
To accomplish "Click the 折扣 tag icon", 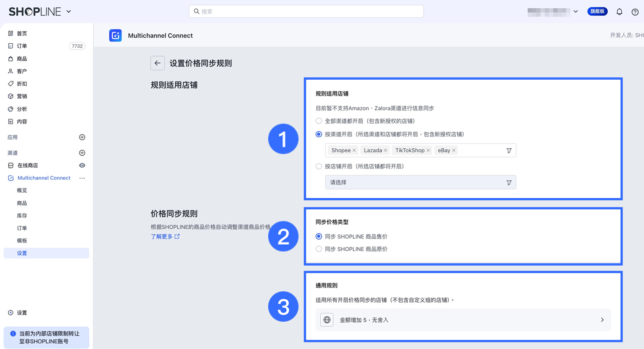I will [11, 84].
